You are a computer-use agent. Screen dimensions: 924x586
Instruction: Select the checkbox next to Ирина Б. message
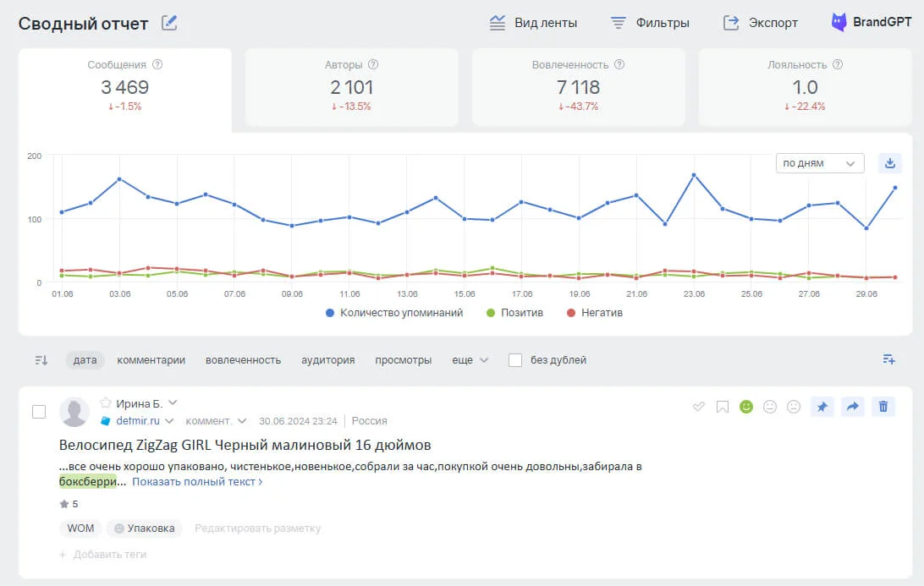point(39,412)
